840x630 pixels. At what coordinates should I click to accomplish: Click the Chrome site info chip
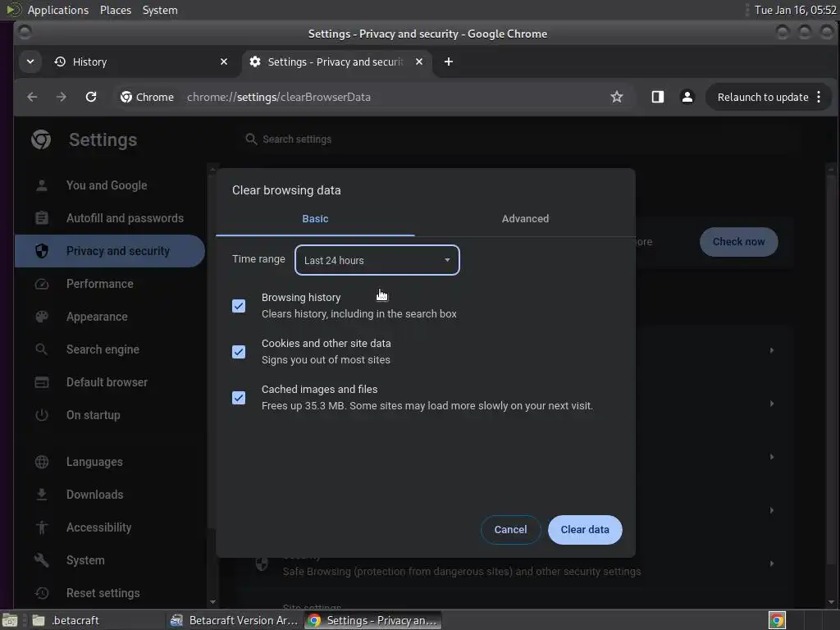(148, 97)
